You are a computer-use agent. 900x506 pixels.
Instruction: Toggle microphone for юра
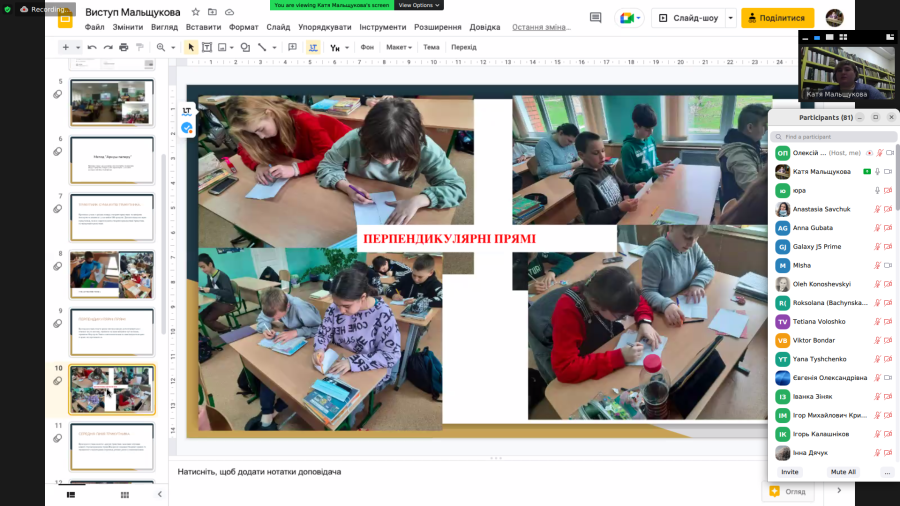(877, 190)
